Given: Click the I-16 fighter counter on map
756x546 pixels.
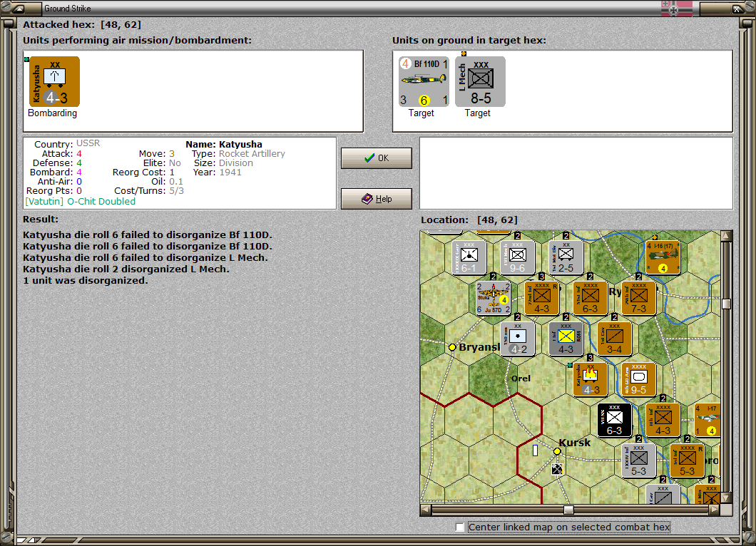Looking at the screenshot, I should pyautogui.click(x=663, y=257).
